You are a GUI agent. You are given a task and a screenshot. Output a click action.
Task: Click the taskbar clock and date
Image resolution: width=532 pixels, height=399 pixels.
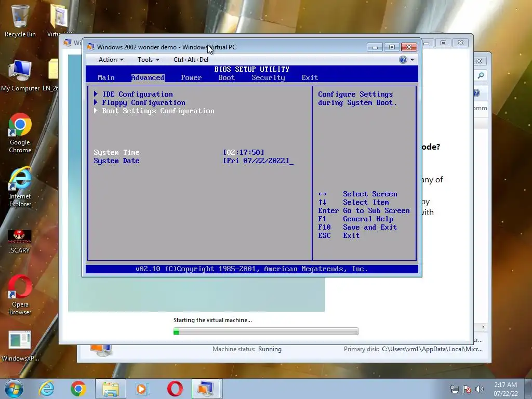[506, 389]
